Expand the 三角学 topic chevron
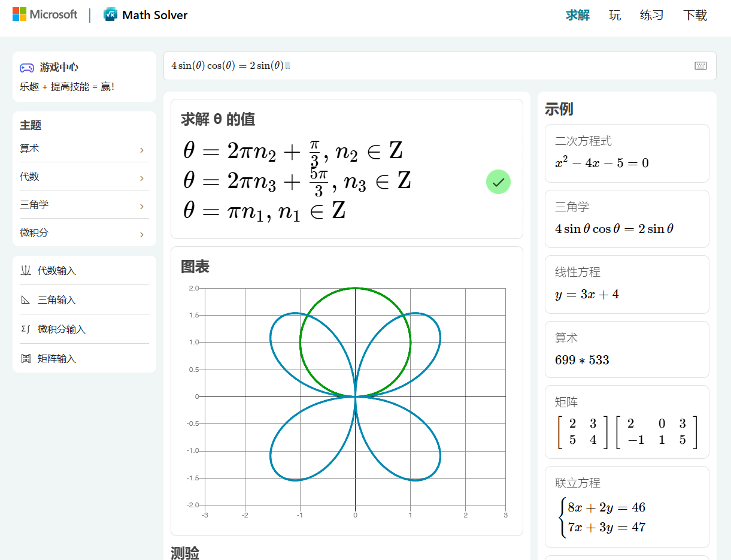Image resolution: width=731 pixels, height=560 pixels. click(x=142, y=206)
